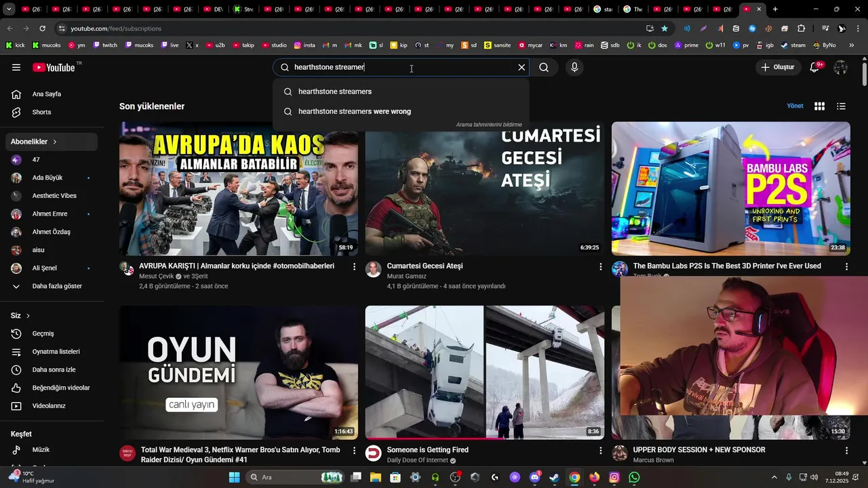The height and width of the screenshot is (488, 868).
Task: Open Firefox from the taskbar
Action: tap(595, 477)
